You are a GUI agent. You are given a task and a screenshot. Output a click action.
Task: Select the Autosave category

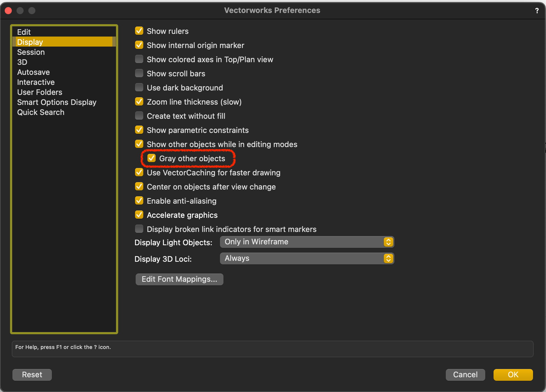pos(33,72)
